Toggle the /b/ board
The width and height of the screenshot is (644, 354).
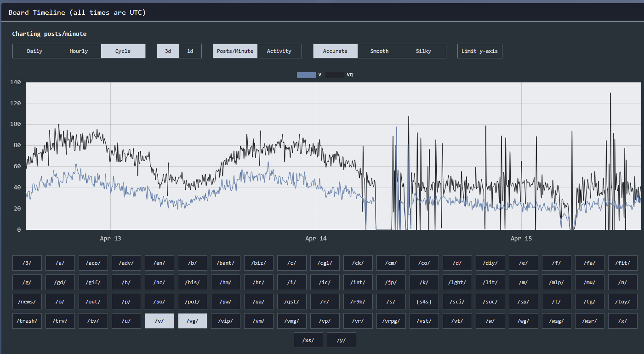(x=193, y=263)
